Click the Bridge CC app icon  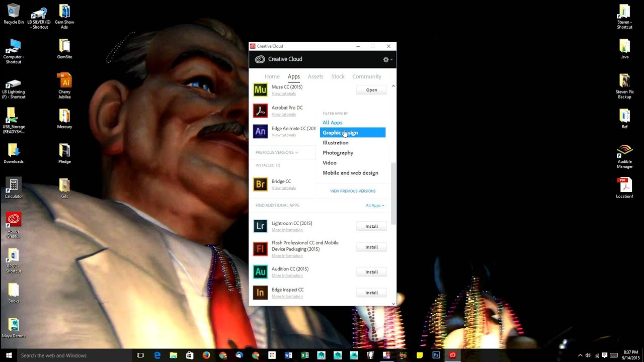click(x=260, y=185)
